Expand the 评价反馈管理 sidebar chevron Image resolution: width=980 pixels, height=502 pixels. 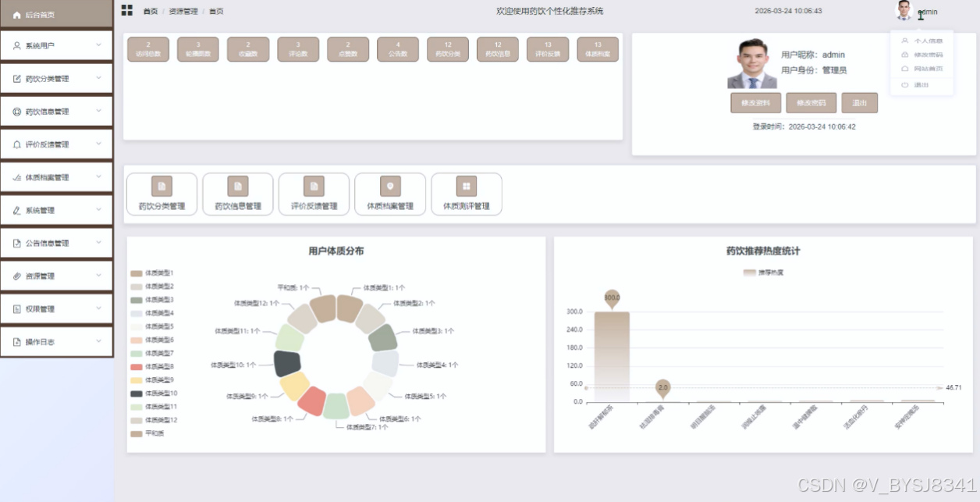click(x=98, y=144)
